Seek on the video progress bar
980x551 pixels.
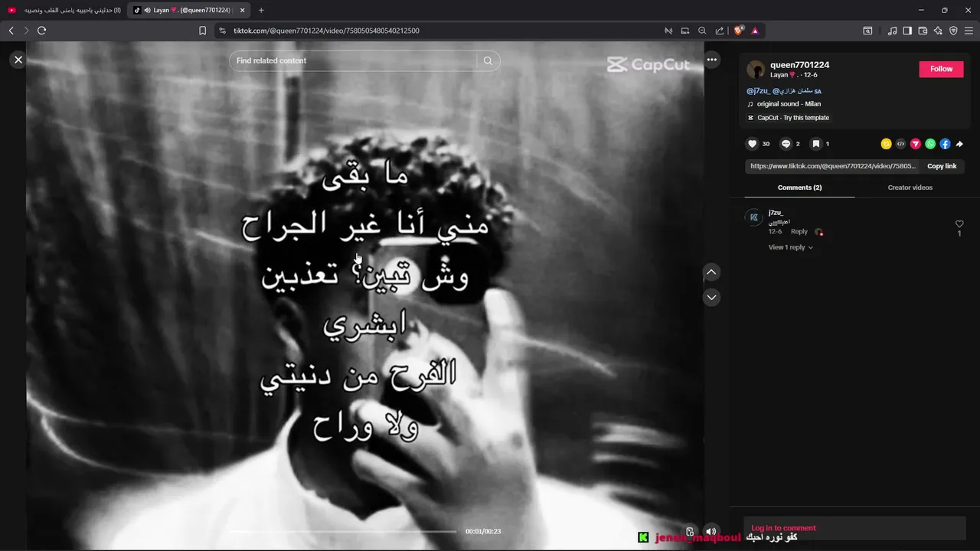[342, 531]
